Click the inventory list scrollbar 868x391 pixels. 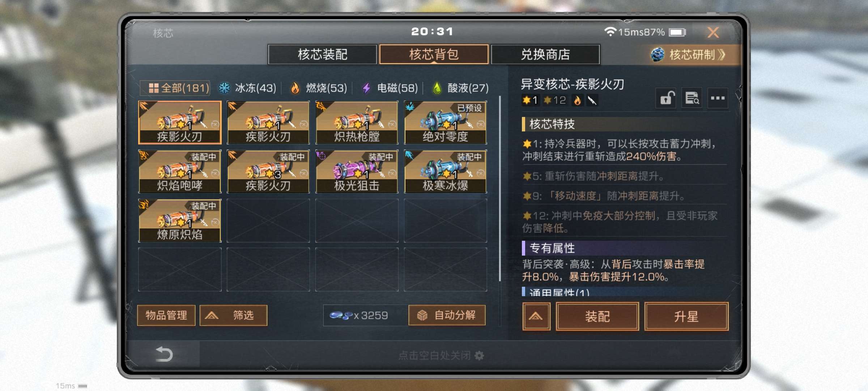(500, 188)
